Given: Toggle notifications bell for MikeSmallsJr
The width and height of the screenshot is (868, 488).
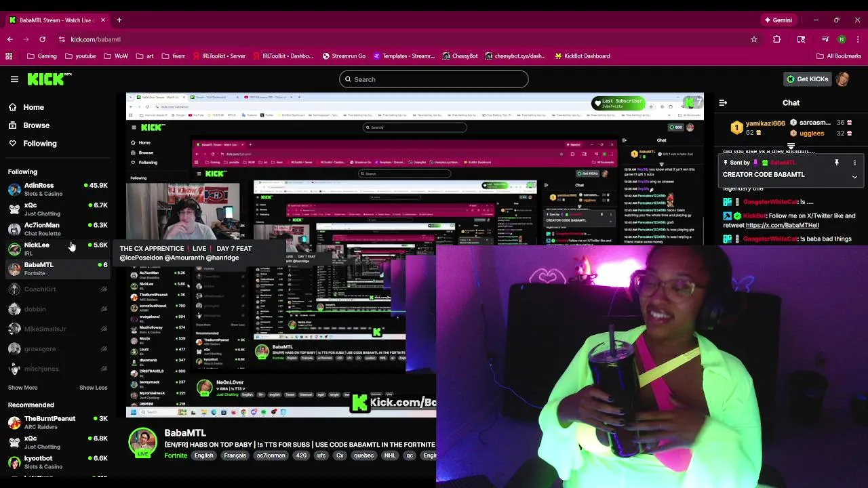Looking at the screenshot, I should point(104,329).
